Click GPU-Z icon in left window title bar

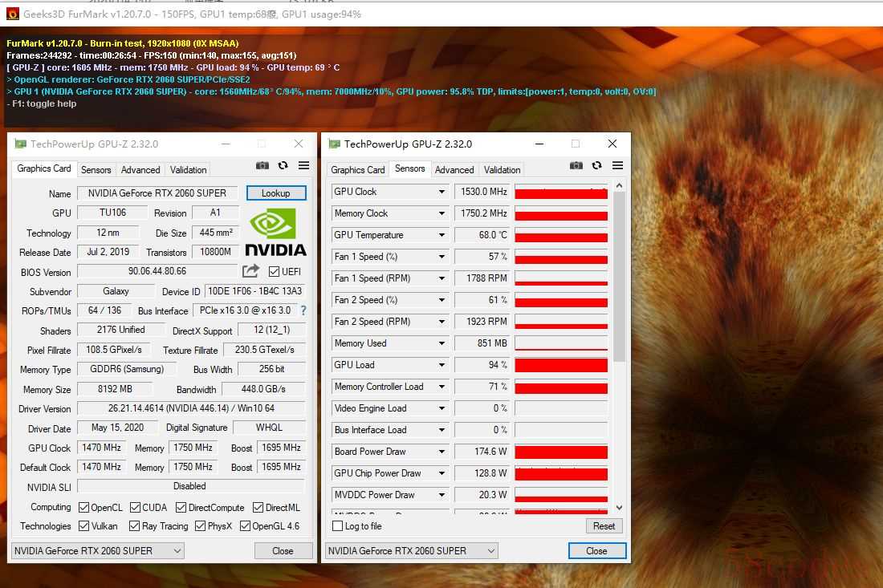[x=21, y=144]
